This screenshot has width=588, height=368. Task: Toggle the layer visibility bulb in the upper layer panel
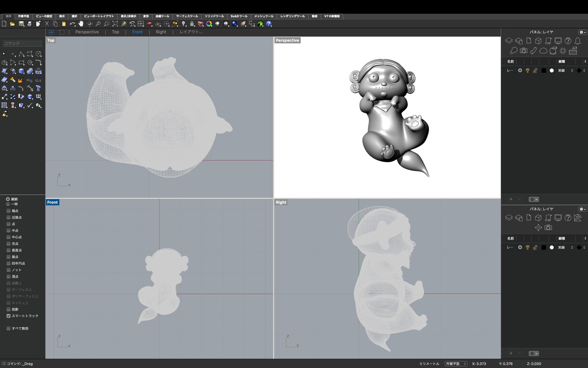(x=528, y=70)
